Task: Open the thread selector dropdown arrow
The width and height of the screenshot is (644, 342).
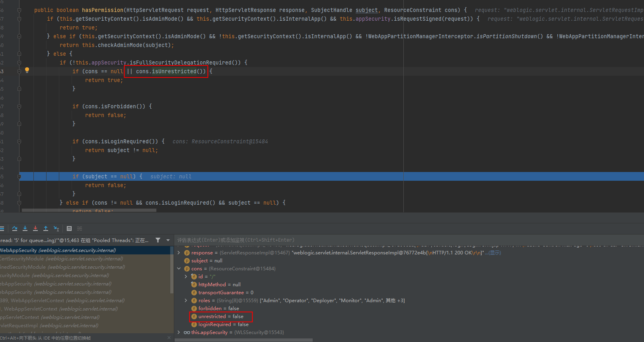Action: (168, 240)
